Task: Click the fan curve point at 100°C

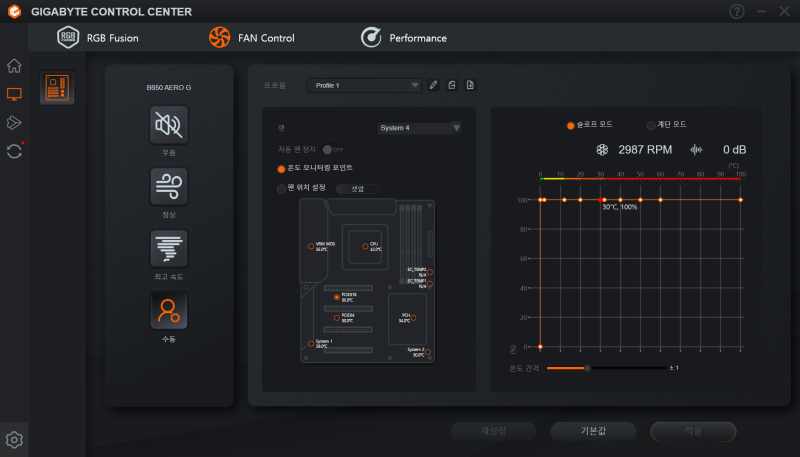Action: 740,200
